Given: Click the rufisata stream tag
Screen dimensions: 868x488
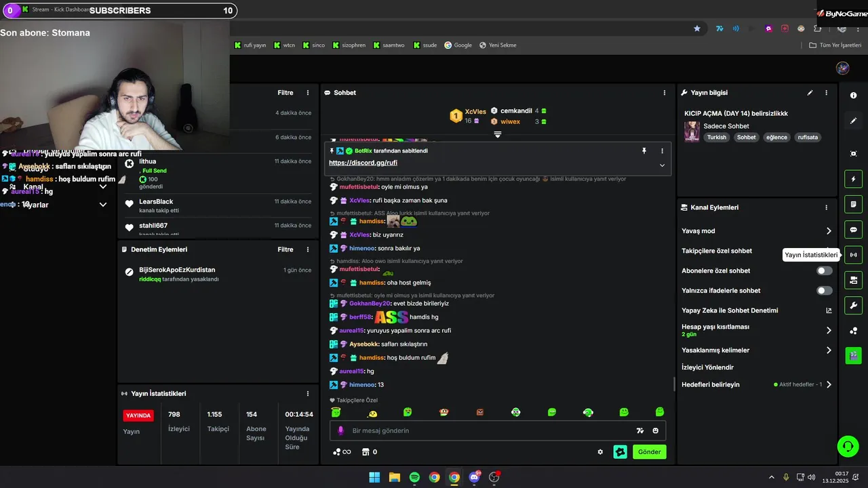Looking at the screenshot, I should pyautogui.click(x=808, y=137).
